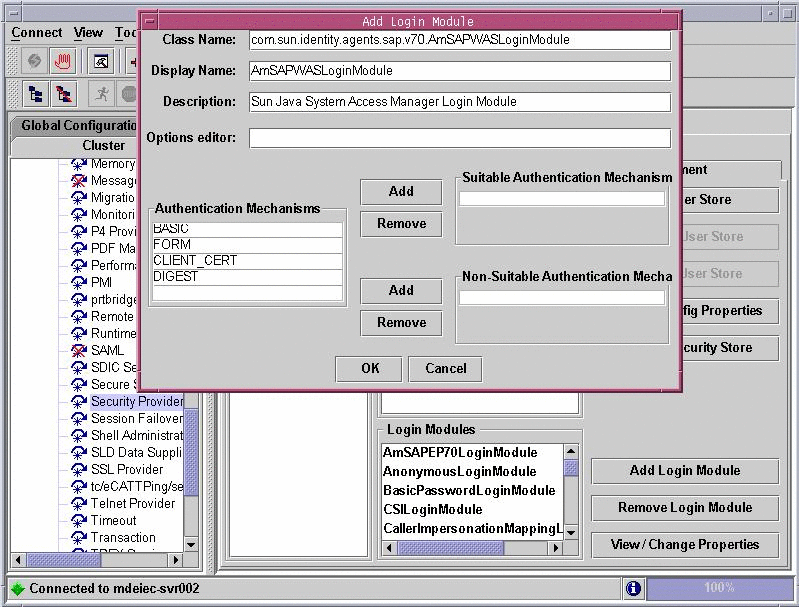Click OK in Add Login Module dialog

click(369, 369)
